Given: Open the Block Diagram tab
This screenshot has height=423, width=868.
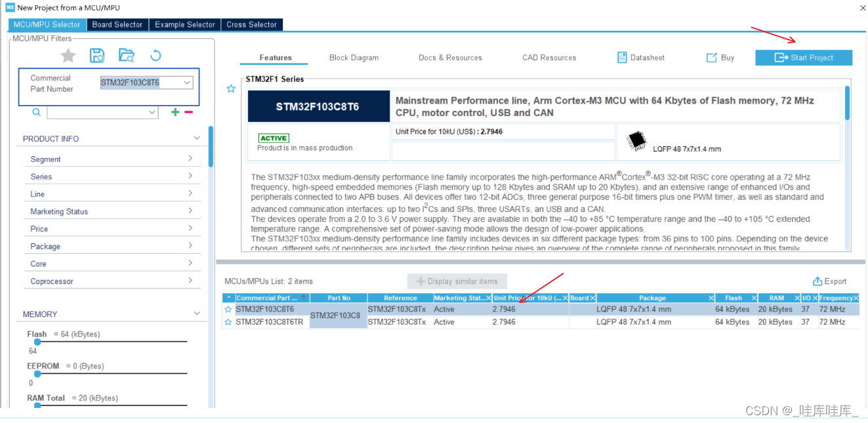Looking at the screenshot, I should 354,58.
